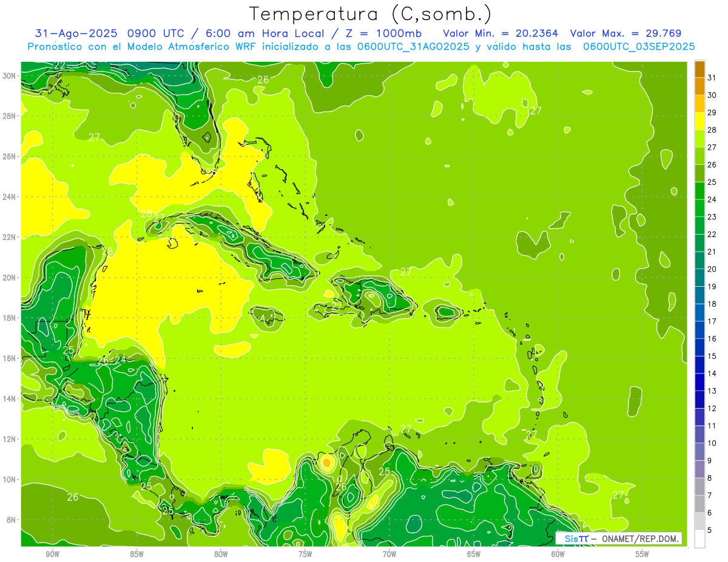Click the contour label "24" over Central America
Screen dimensions: 728x562
coord(120,360)
